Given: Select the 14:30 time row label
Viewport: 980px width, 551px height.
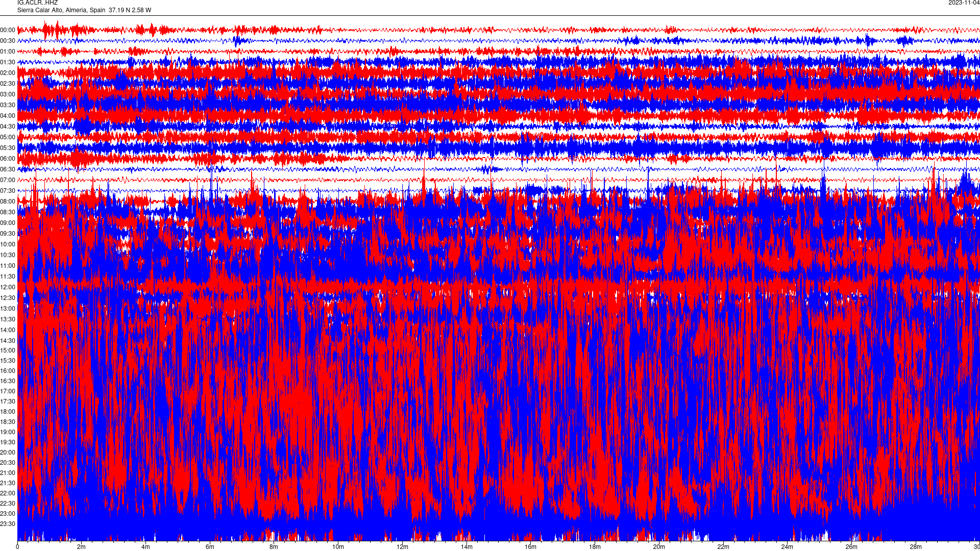Looking at the screenshot, I should coord(8,341).
